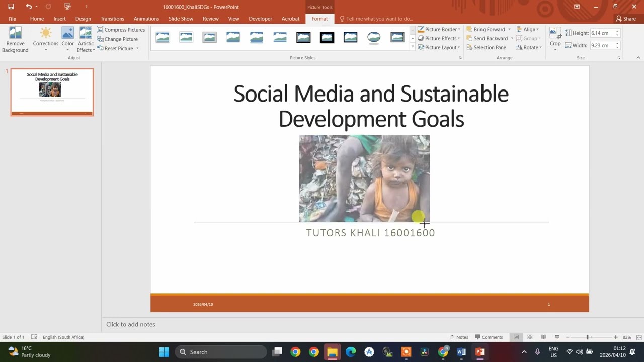Open Word from the taskbar

(461, 352)
